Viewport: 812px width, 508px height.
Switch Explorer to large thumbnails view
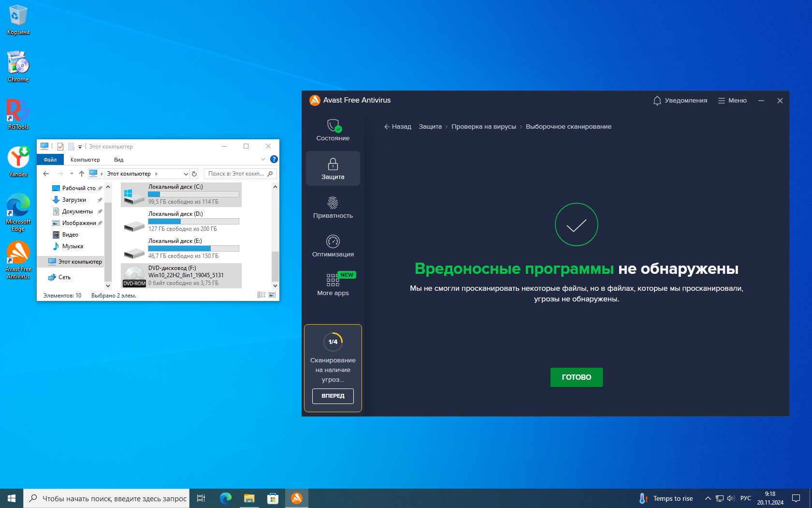[x=273, y=295]
